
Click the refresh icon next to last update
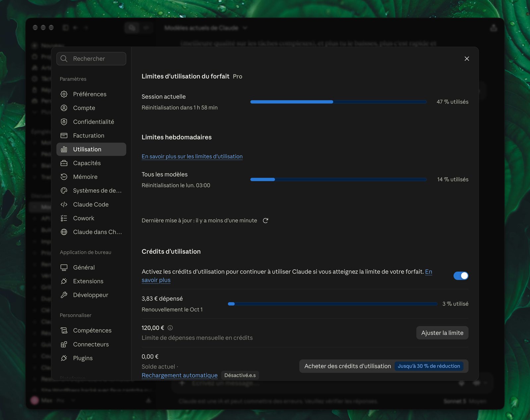(x=265, y=221)
